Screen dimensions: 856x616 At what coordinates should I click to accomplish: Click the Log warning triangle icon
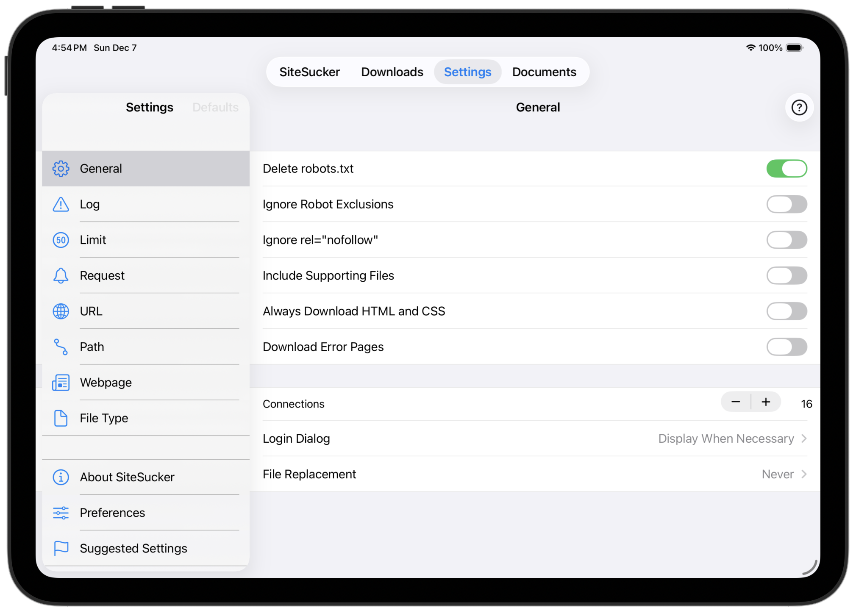(61, 204)
